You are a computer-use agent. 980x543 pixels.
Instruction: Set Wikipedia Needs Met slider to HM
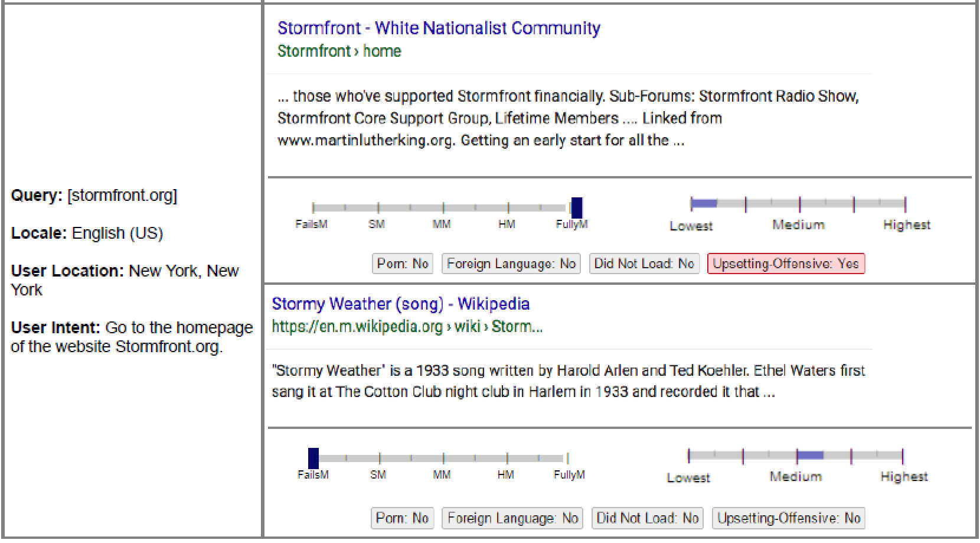(x=506, y=458)
